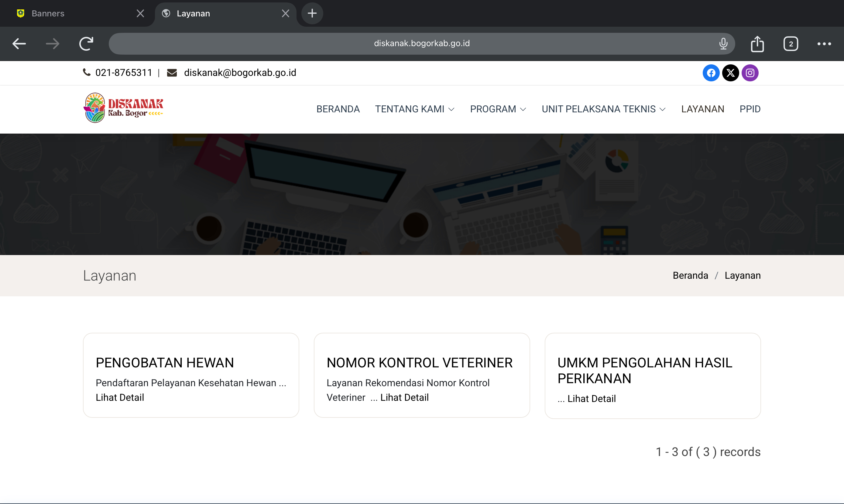Click the NOMOR KONTROL VETERINER card title
Screen dimensions: 844x504
[x=419, y=363]
